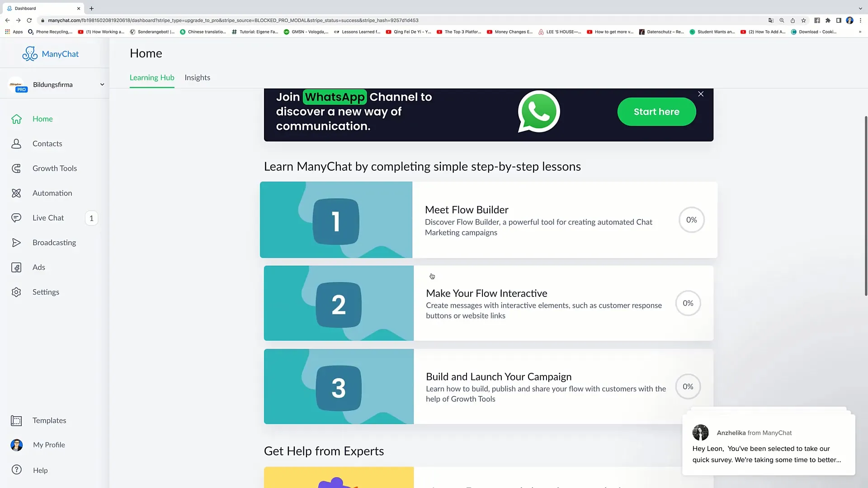Select the Growth Tools icon

[x=16, y=168]
